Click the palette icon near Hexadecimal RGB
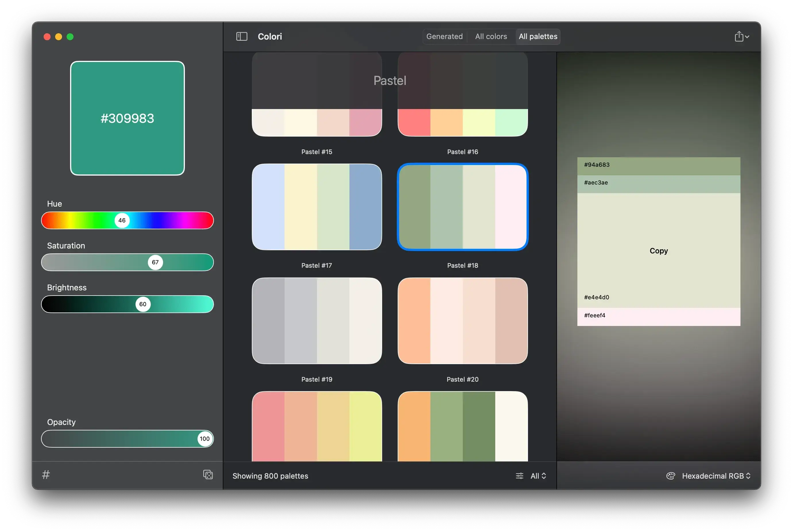Screen dimensions: 793x532 coord(671,476)
